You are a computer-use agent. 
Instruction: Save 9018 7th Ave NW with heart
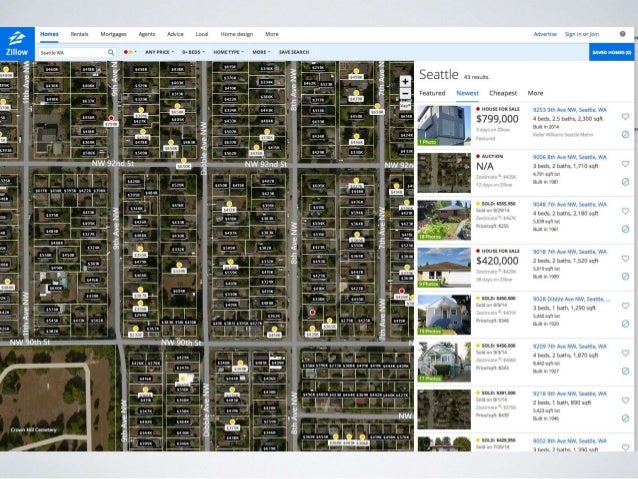[x=625, y=258]
